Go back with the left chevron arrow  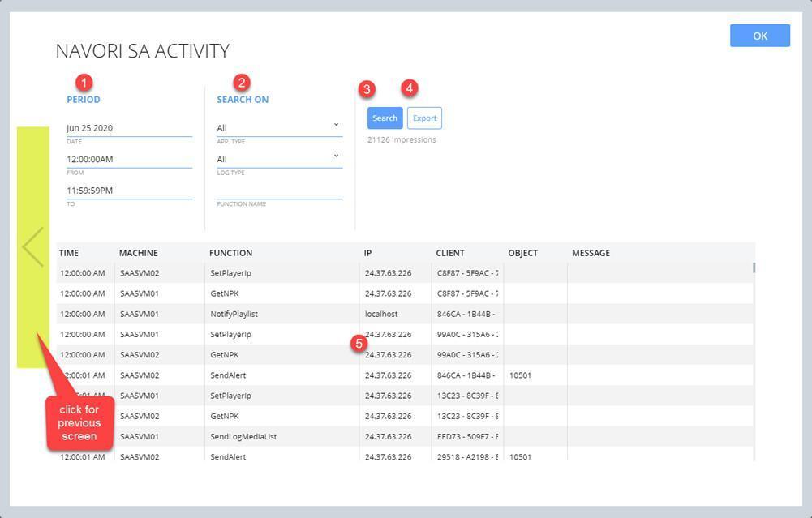32,246
